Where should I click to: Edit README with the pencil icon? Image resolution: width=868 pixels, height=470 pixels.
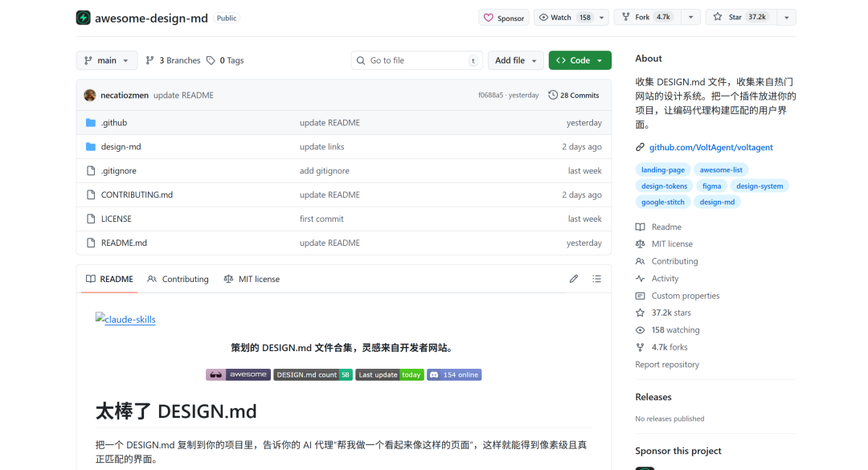pos(574,279)
